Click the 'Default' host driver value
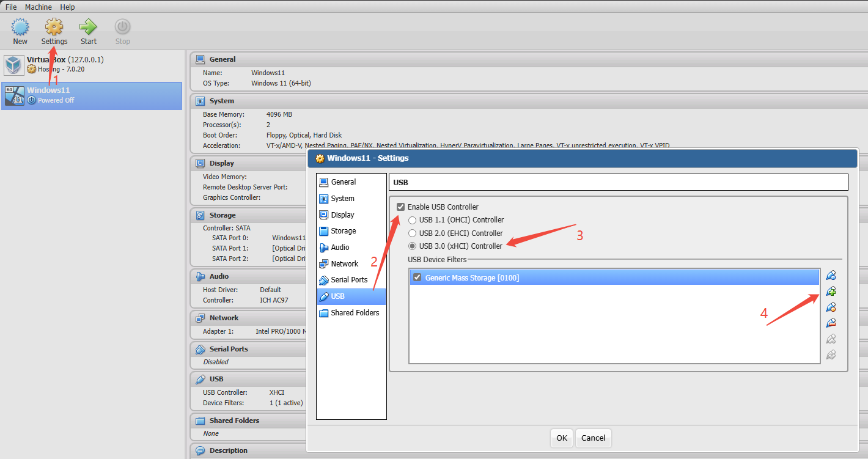Viewport: 868px width, 459px height. [270, 290]
